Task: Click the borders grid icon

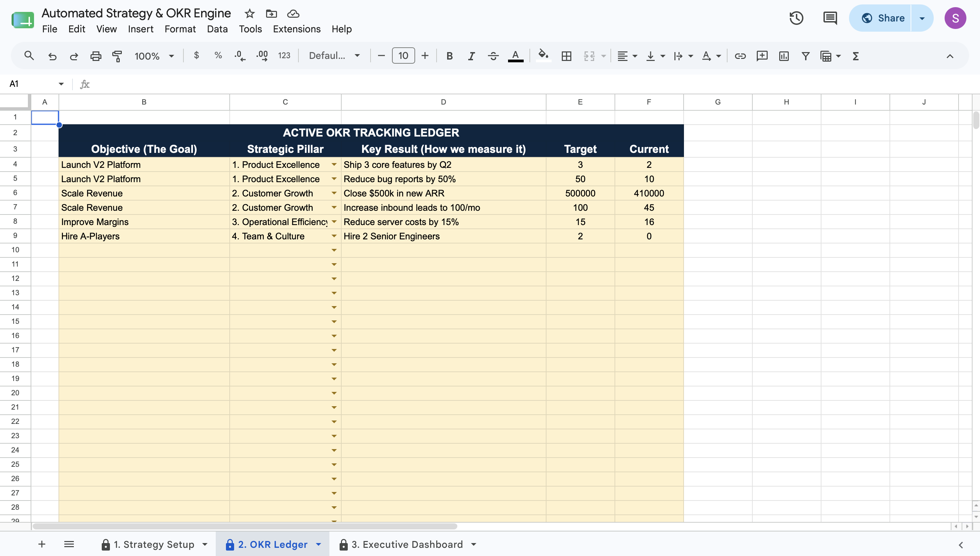Action: (566, 56)
